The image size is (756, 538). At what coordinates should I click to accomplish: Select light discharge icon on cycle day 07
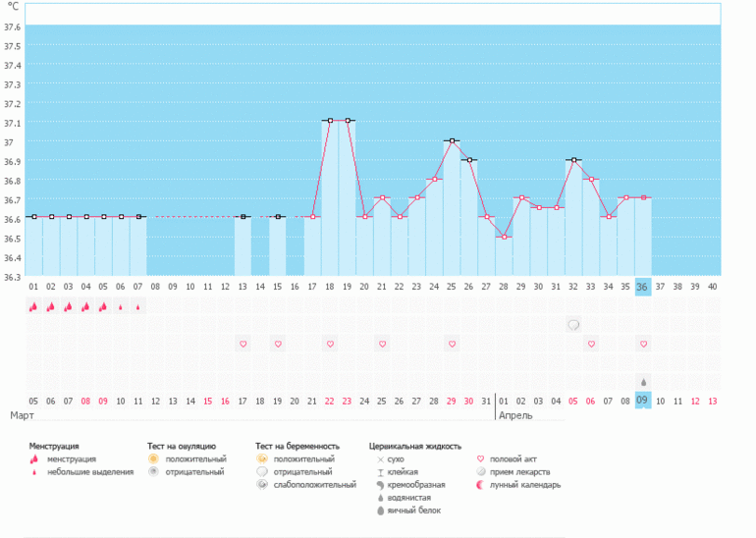137,306
